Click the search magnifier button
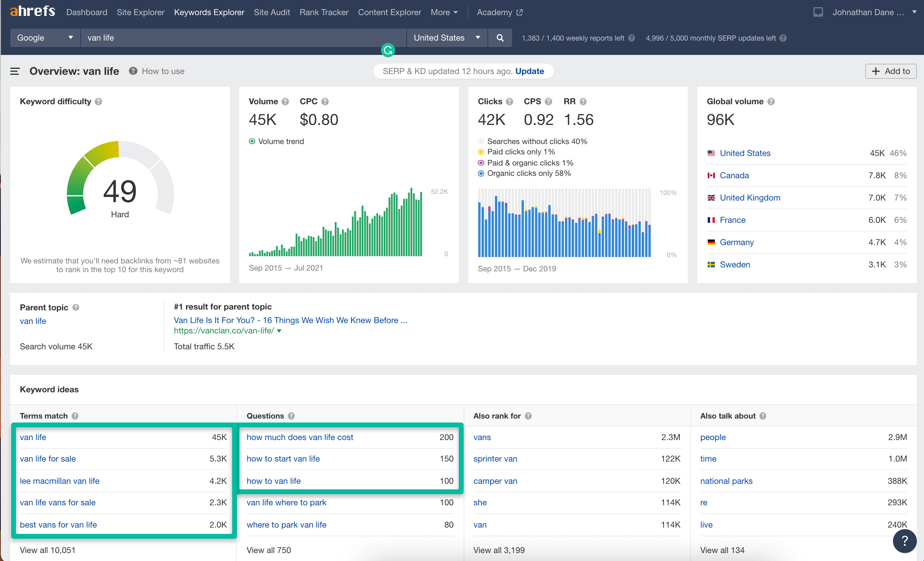924x561 pixels. click(500, 38)
